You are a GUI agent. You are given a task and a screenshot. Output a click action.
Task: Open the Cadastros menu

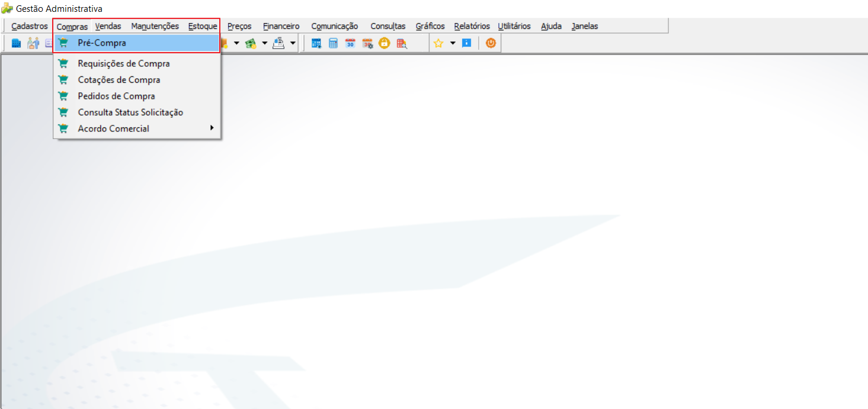coord(30,26)
